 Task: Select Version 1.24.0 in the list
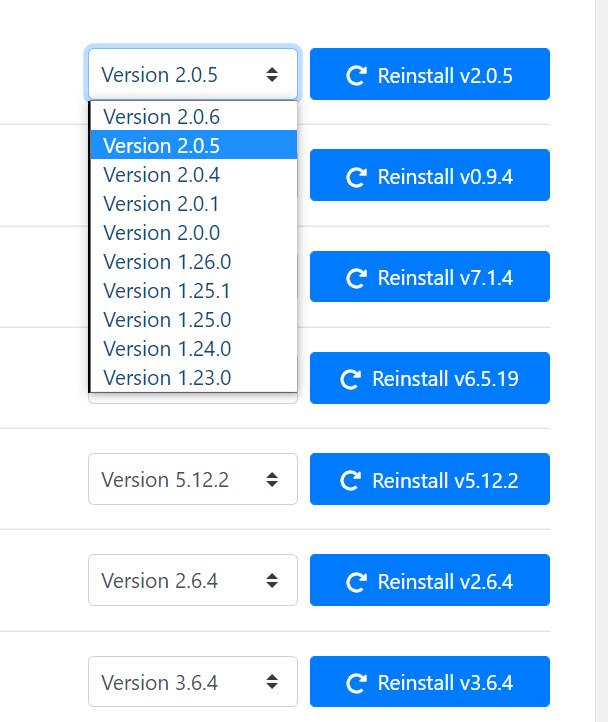pyautogui.click(x=193, y=349)
